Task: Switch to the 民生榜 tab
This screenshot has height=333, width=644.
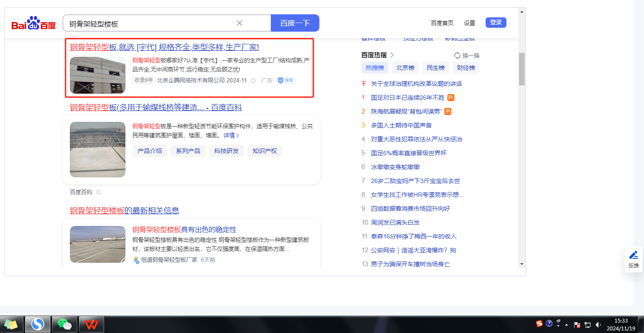Action: click(x=435, y=68)
